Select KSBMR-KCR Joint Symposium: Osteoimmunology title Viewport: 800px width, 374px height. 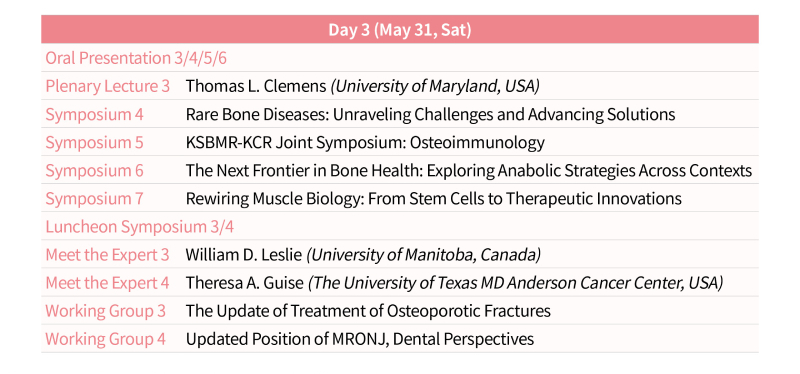365,142
